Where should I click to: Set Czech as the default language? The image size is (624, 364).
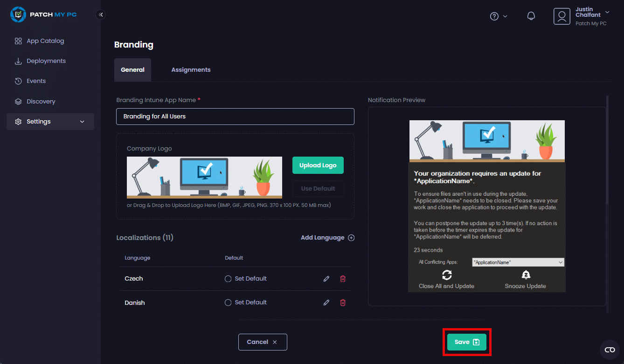click(x=228, y=279)
